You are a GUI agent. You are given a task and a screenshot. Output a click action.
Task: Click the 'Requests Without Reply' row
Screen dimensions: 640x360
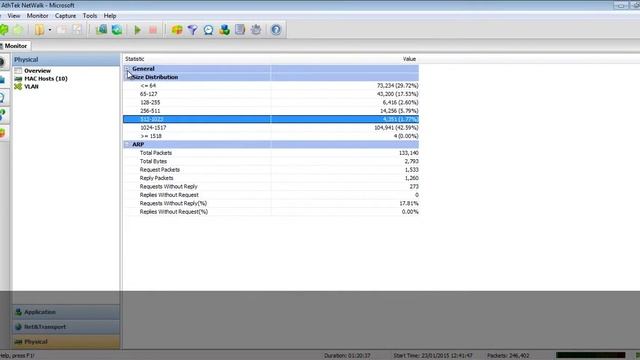click(271, 186)
